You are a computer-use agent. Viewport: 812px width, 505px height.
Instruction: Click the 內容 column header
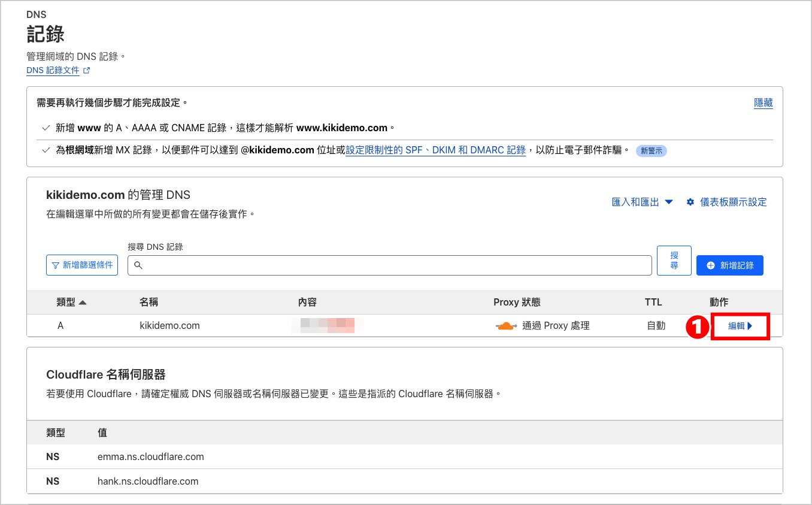pyautogui.click(x=307, y=302)
